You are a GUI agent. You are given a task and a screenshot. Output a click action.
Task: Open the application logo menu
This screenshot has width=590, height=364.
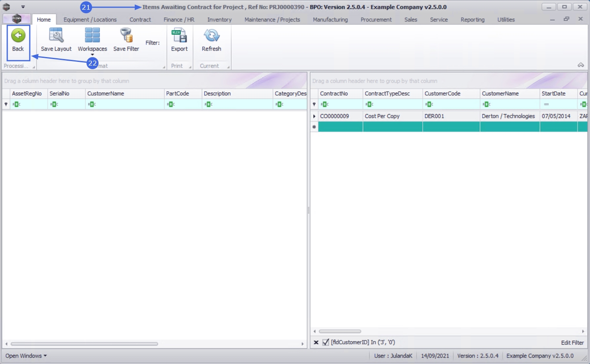16,19
